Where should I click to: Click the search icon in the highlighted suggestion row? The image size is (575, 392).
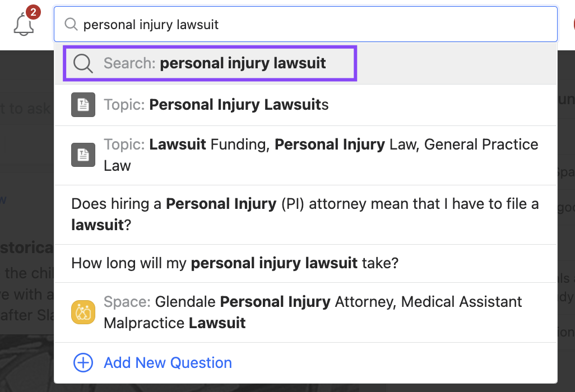[x=83, y=63]
